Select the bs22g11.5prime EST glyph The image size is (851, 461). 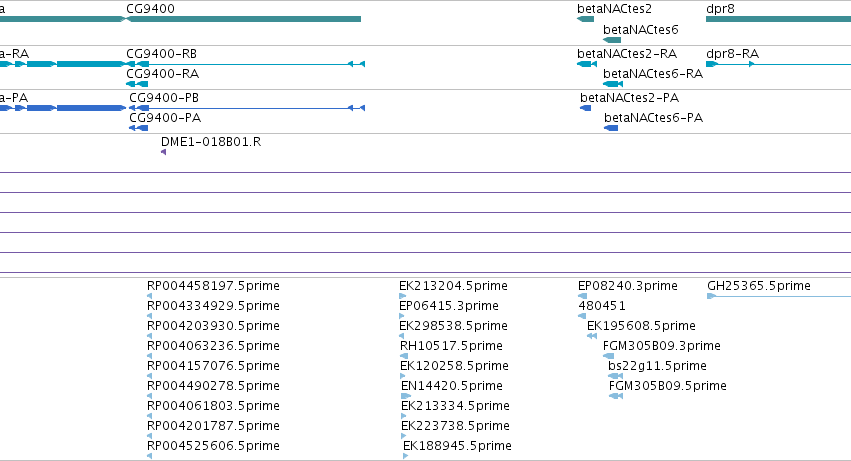point(615,376)
